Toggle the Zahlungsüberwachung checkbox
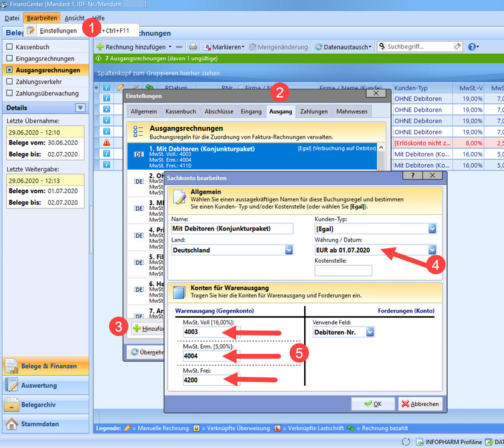Image resolution: width=504 pixels, height=448 pixels. pyautogui.click(x=9, y=94)
